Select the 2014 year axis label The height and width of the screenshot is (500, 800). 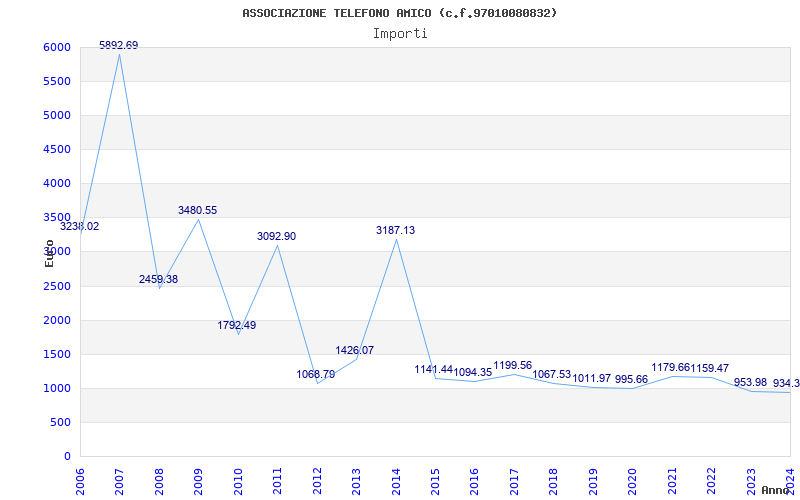[395, 481]
